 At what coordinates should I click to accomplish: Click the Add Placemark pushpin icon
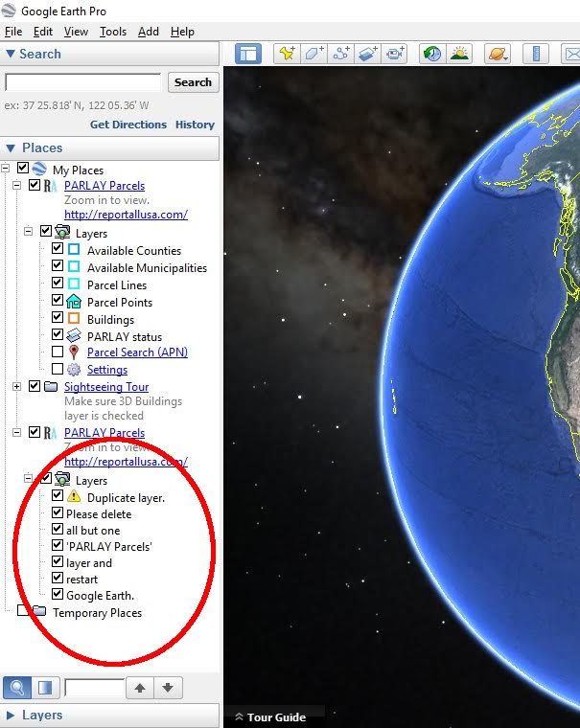pyautogui.click(x=286, y=54)
